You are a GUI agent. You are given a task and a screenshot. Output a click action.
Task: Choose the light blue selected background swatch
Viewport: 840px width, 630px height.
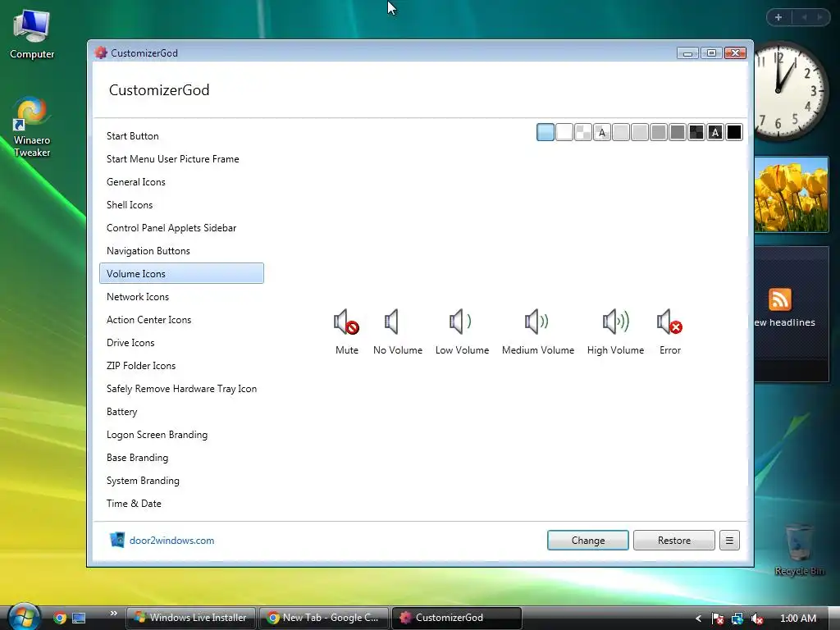pos(546,132)
